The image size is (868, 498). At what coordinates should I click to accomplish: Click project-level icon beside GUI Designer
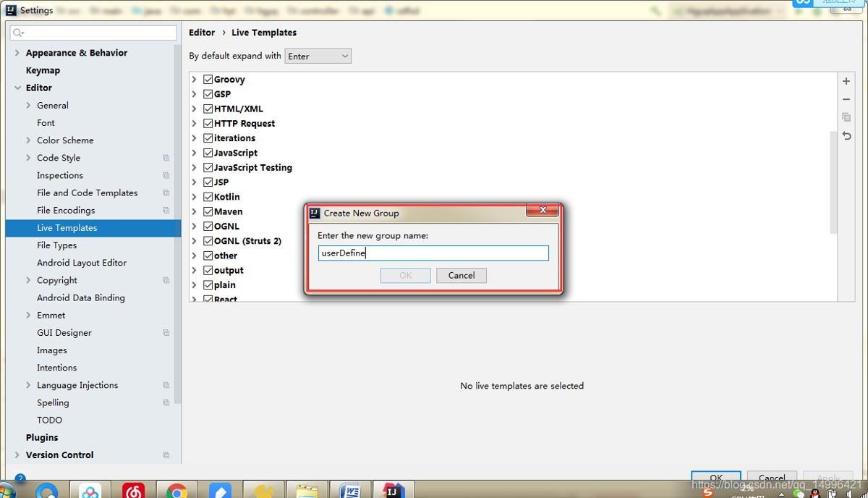click(x=166, y=333)
